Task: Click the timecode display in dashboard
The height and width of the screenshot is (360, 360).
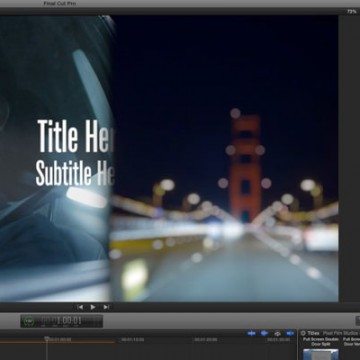Action: pyautogui.click(x=62, y=321)
